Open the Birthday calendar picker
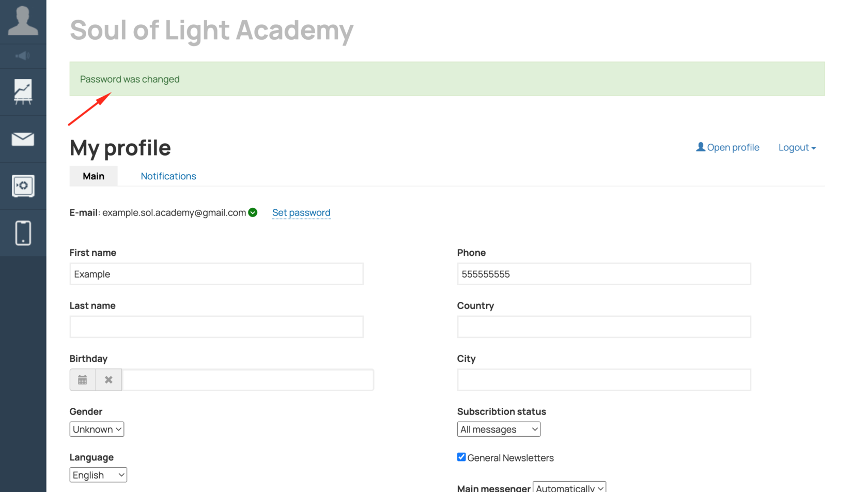The width and height of the screenshot is (868, 492). tap(83, 380)
